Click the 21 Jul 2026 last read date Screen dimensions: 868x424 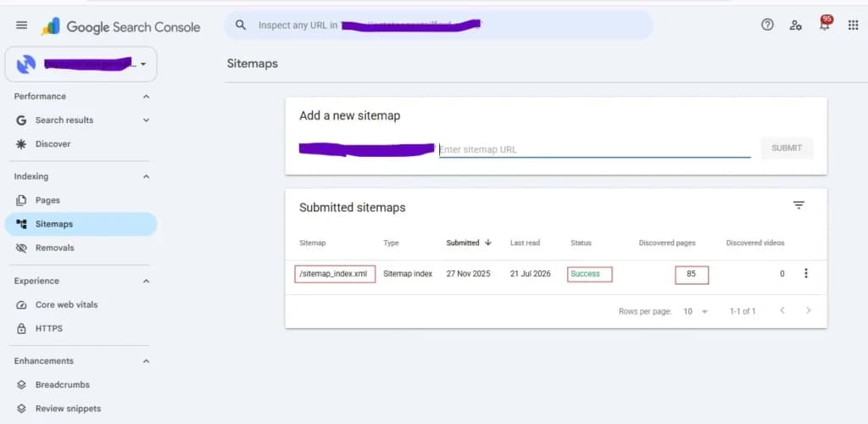pos(531,274)
